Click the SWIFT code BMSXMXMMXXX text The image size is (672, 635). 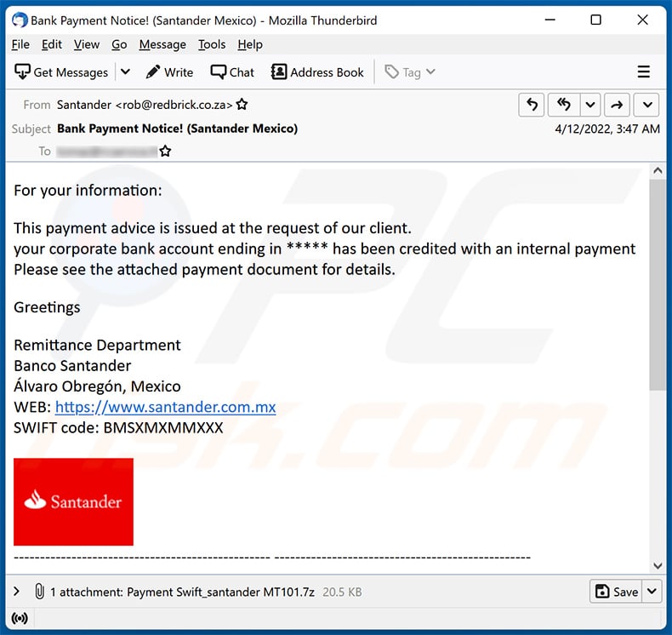coord(118,427)
